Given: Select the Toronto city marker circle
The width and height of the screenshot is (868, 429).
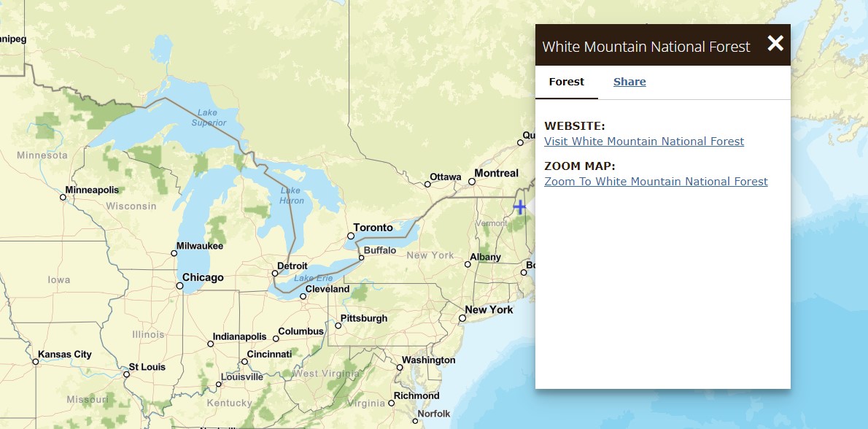Looking at the screenshot, I should [351, 236].
